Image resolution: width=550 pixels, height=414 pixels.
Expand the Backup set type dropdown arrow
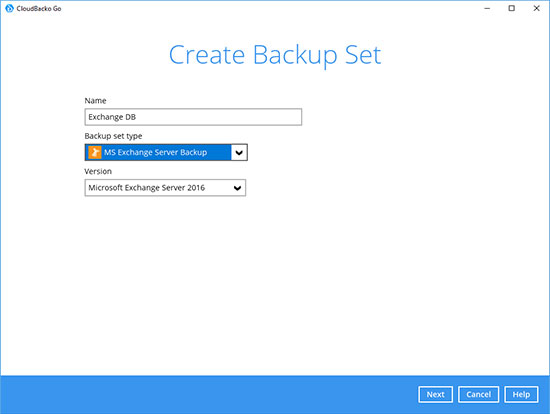coord(239,152)
